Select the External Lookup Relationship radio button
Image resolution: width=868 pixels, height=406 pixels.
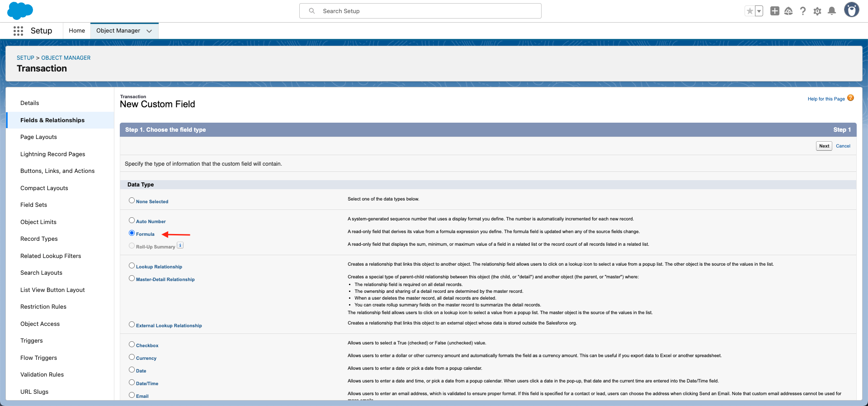pos(132,324)
